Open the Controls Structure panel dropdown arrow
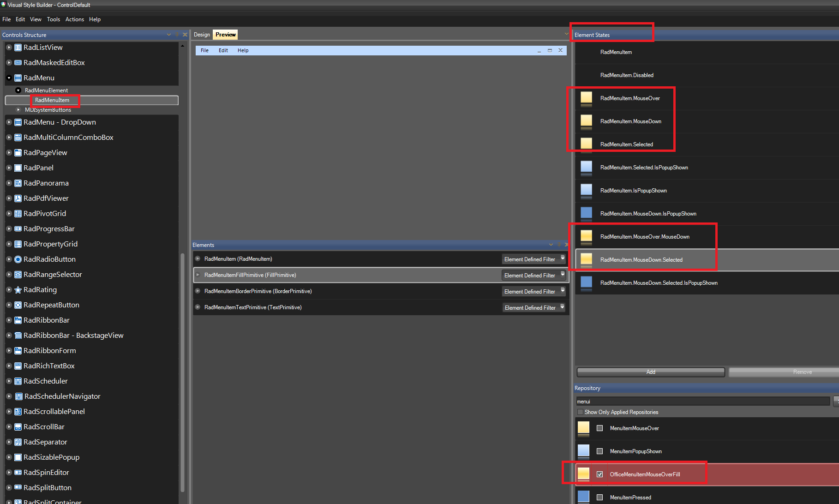The image size is (839, 504). [169, 35]
